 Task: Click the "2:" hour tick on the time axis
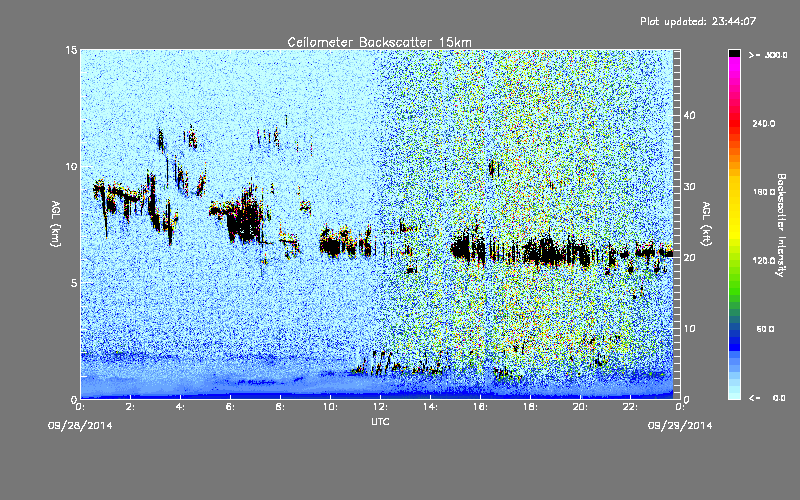(x=130, y=407)
